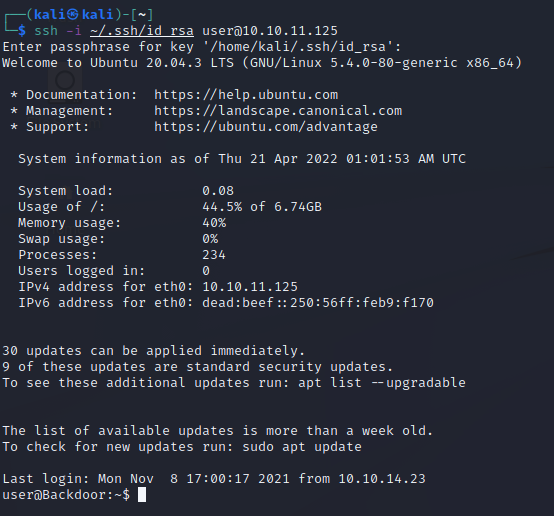This screenshot has width=554, height=516.
Task: Click the Kali skull icon in prompt
Action: pyautogui.click(x=72, y=14)
